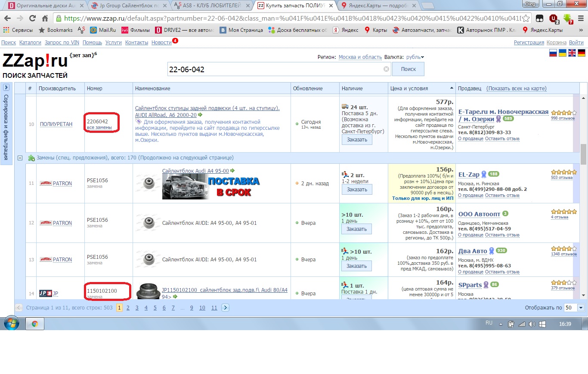This screenshot has width=588, height=374.
Task: Click the browser home icon
Action: click(x=45, y=18)
